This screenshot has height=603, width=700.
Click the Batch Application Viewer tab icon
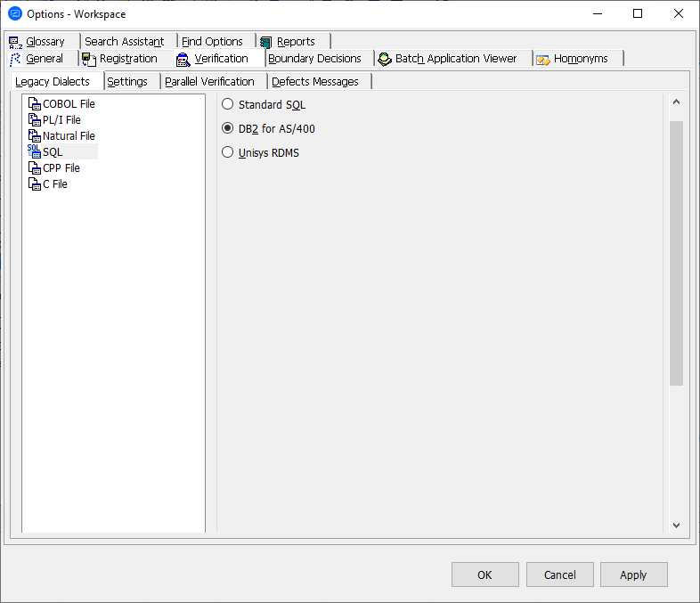point(385,59)
